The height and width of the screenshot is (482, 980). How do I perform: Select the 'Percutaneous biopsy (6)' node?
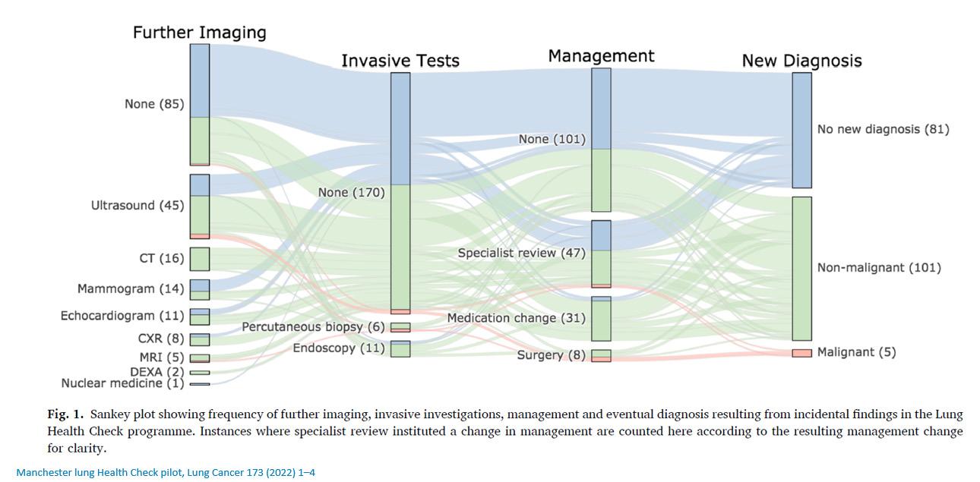click(400, 327)
